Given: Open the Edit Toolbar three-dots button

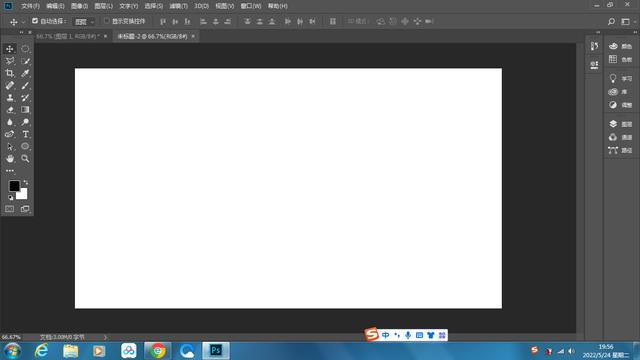Looking at the screenshot, I should click(10, 171).
